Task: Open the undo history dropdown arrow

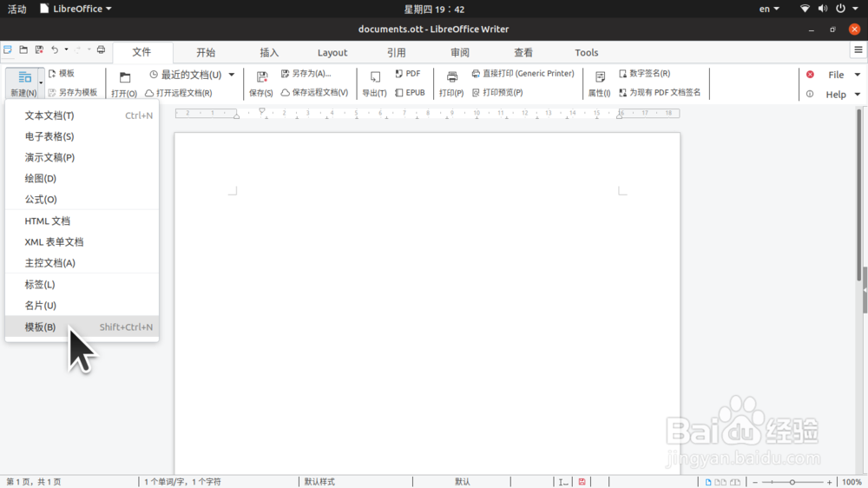Action: pos(67,49)
